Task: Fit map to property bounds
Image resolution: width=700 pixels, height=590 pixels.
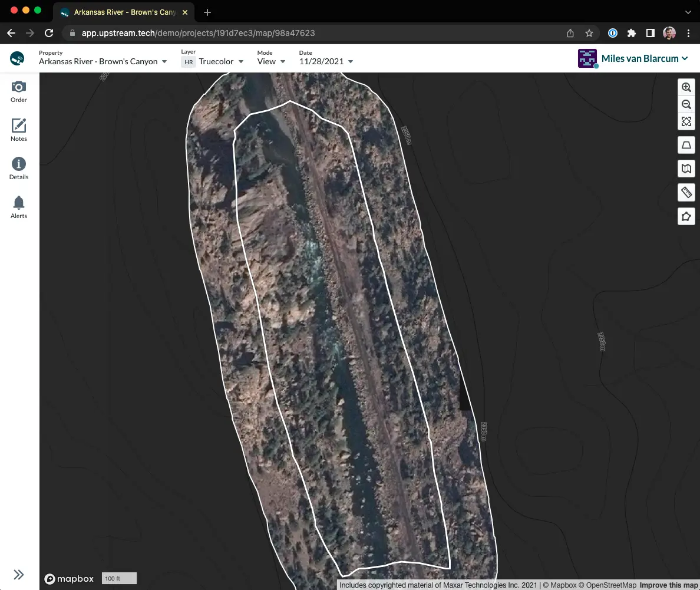Action: (x=686, y=121)
